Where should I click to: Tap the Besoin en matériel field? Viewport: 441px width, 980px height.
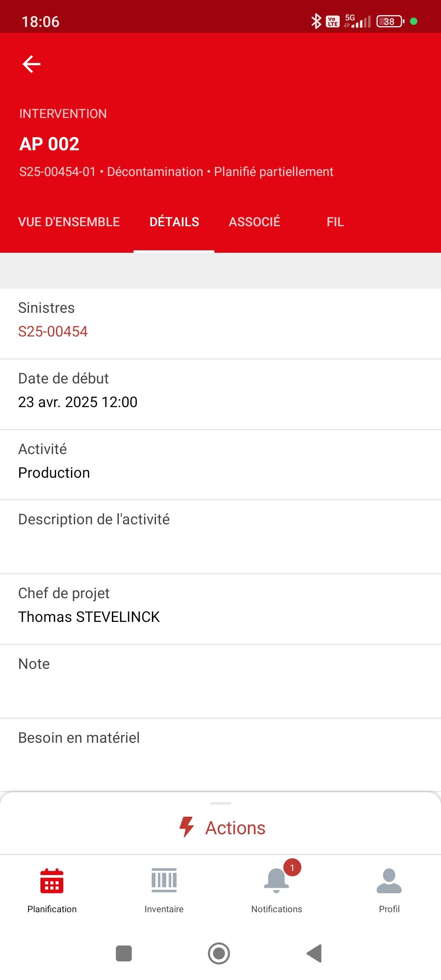coord(220,755)
